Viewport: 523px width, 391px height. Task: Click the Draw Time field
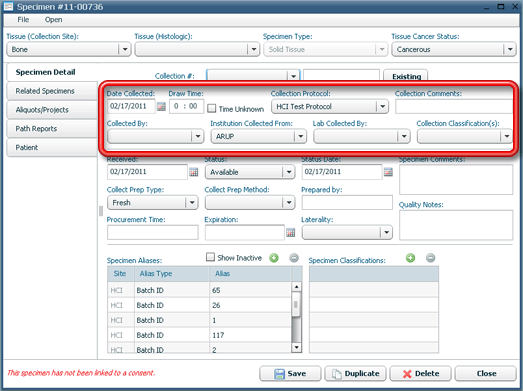pyautogui.click(x=186, y=106)
